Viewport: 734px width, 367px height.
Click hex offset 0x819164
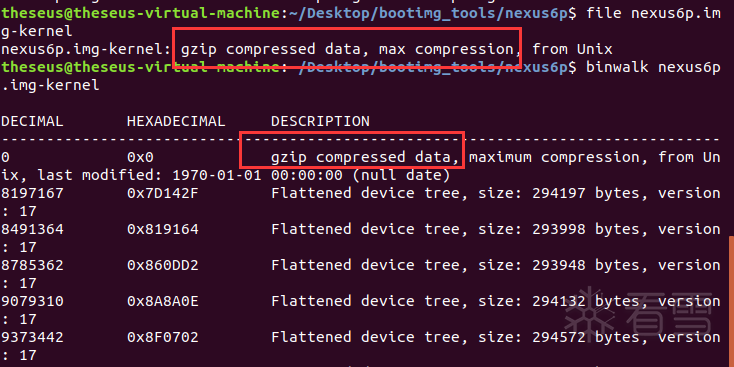[x=163, y=229]
